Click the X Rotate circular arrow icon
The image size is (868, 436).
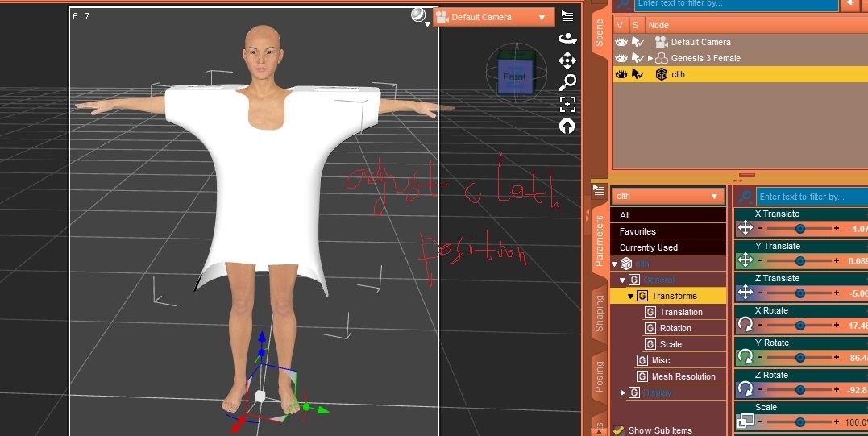pos(745,324)
